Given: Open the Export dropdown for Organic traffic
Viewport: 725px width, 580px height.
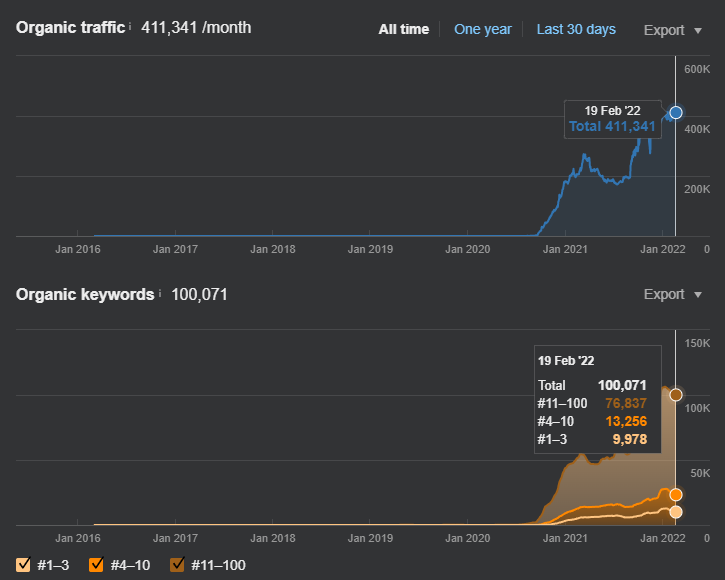Looking at the screenshot, I should click(x=673, y=30).
